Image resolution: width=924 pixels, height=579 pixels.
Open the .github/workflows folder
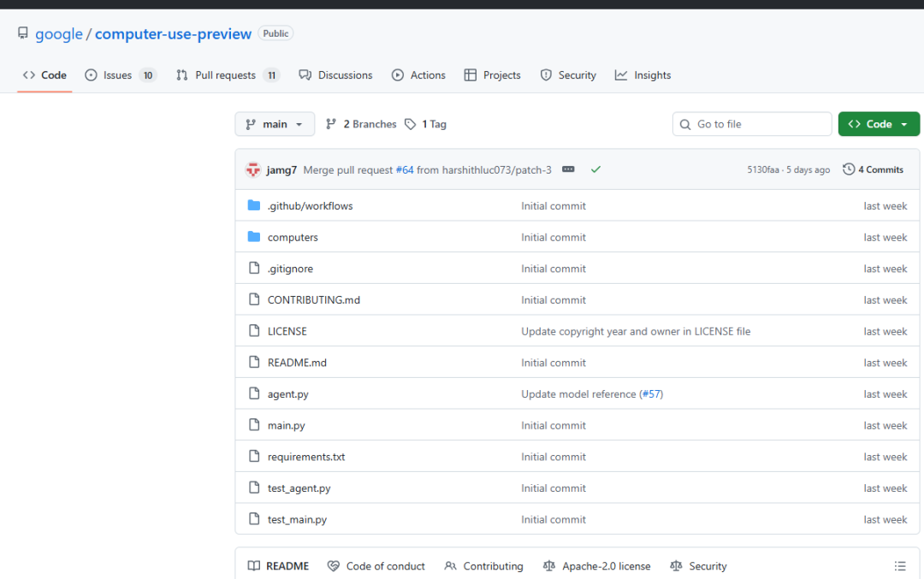[310, 206]
